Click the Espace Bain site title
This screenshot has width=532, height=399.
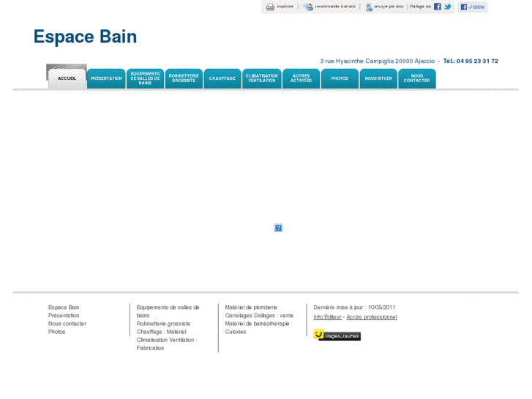(85, 37)
